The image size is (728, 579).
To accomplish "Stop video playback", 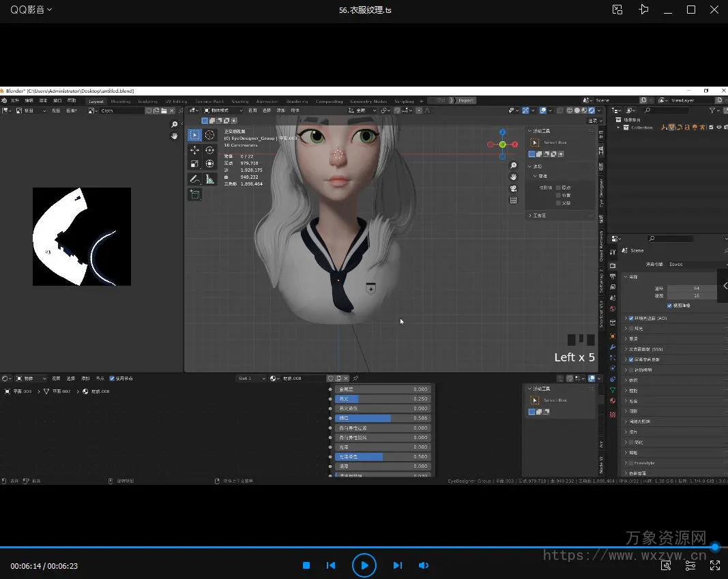I will tap(306, 565).
